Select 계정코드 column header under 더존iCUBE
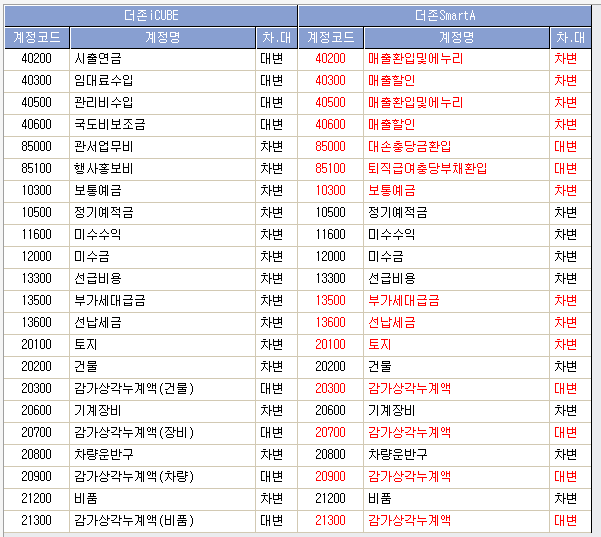The width and height of the screenshot is (601, 537). (x=37, y=38)
